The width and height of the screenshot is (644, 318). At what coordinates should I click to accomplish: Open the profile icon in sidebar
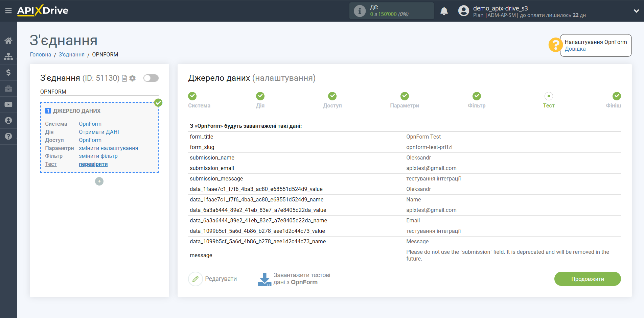pyautogui.click(x=8, y=120)
